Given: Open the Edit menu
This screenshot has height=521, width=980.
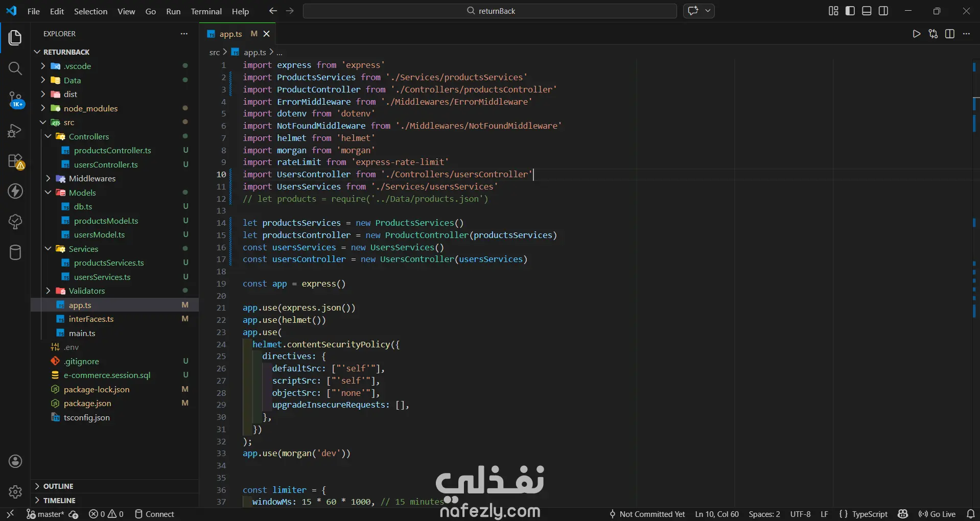Looking at the screenshot, I should tap(57, 11).
